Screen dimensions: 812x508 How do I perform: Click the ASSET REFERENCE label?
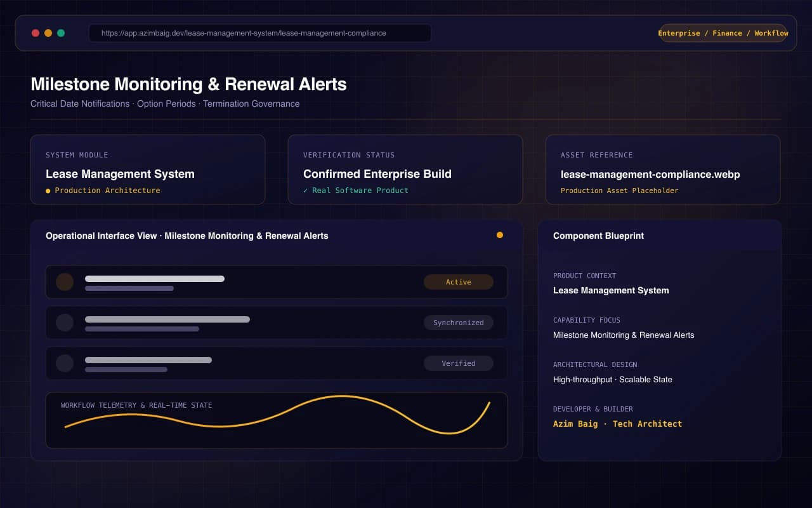point(597,155)
